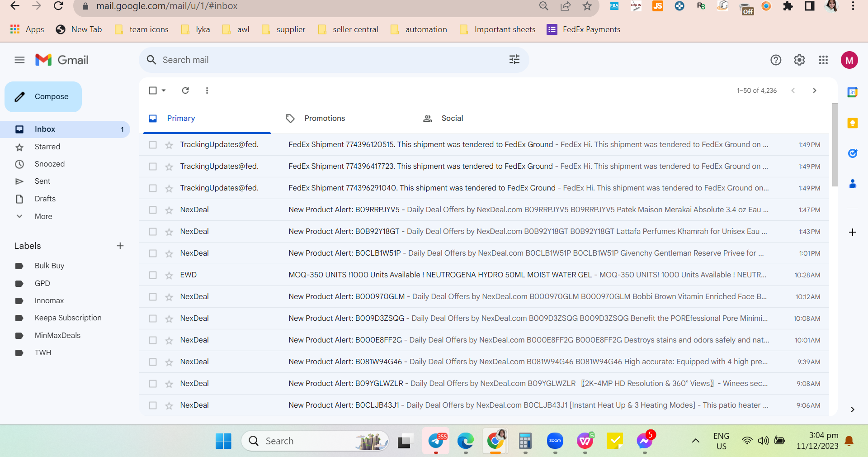Select FedEx Shipment 774396417723 email checkbox
Screen dimensions: 868x457
coord(153,167)
